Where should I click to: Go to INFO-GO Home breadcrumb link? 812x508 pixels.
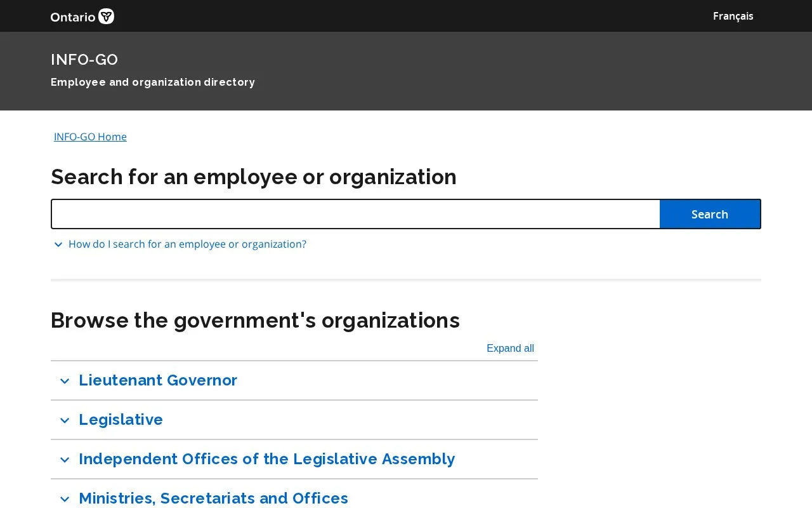[90, 137]
